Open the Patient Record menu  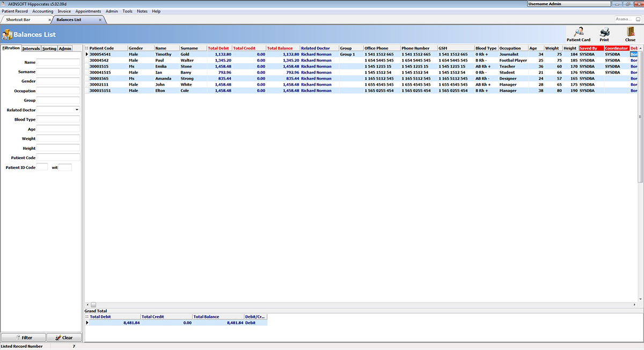pyautogui.click(x=15, y=11)
